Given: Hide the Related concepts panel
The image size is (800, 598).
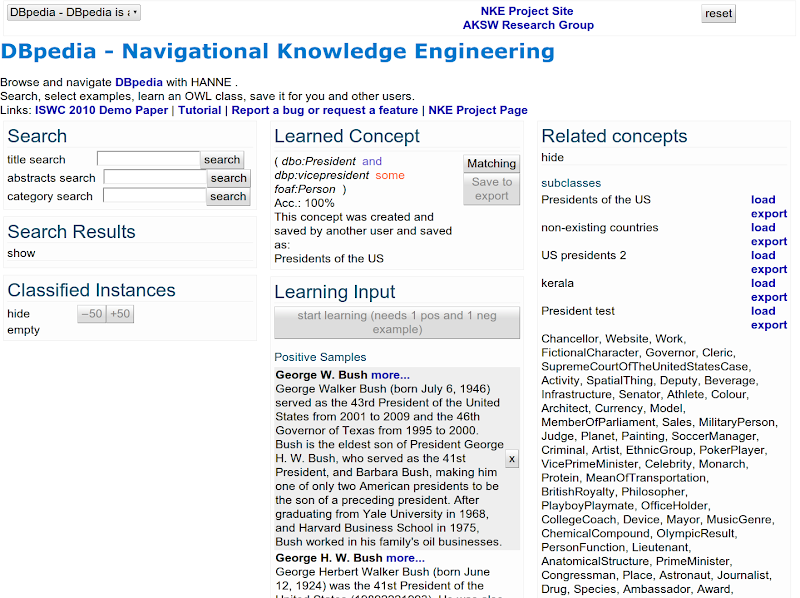Looking at the screenshot, I should [x=552, y=157].
